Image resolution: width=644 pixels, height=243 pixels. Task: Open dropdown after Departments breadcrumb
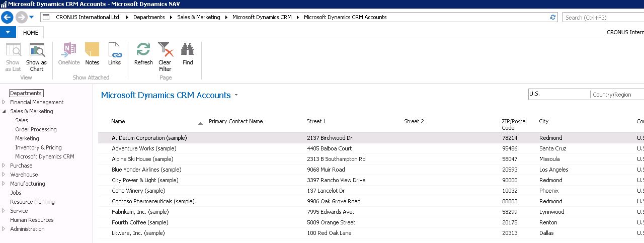pos(171,17)
